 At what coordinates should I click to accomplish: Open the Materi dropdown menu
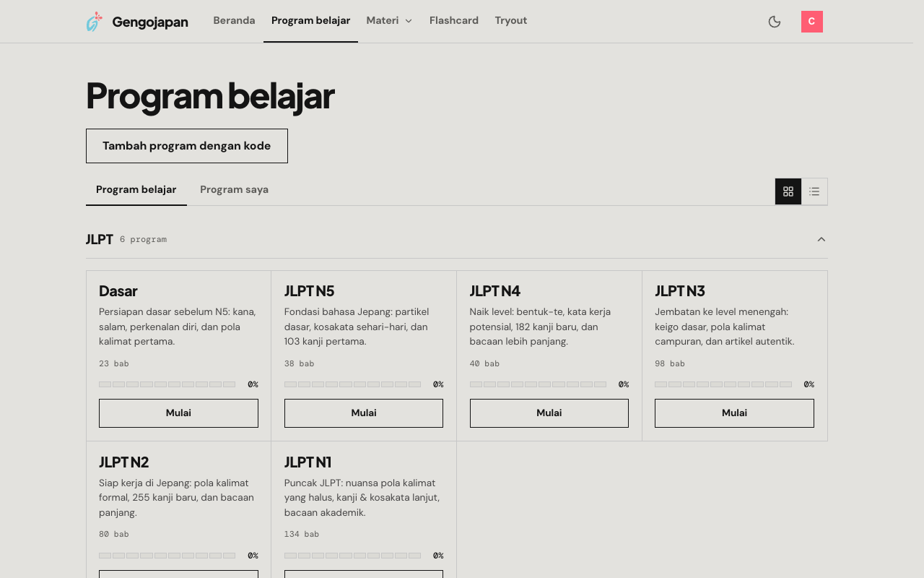pos(389,21)
